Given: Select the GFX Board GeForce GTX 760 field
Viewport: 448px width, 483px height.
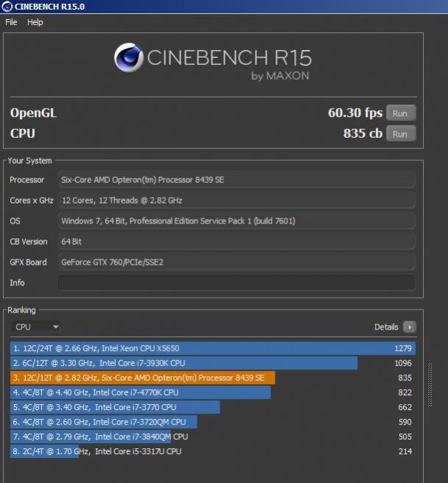Looking at the screenshot, I should point(237,262).
